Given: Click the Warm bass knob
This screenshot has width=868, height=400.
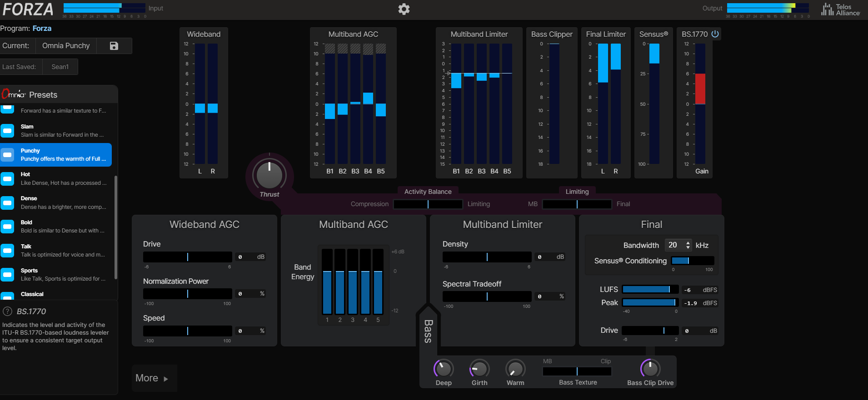Looking at the screenshot, I should [515, 369].
